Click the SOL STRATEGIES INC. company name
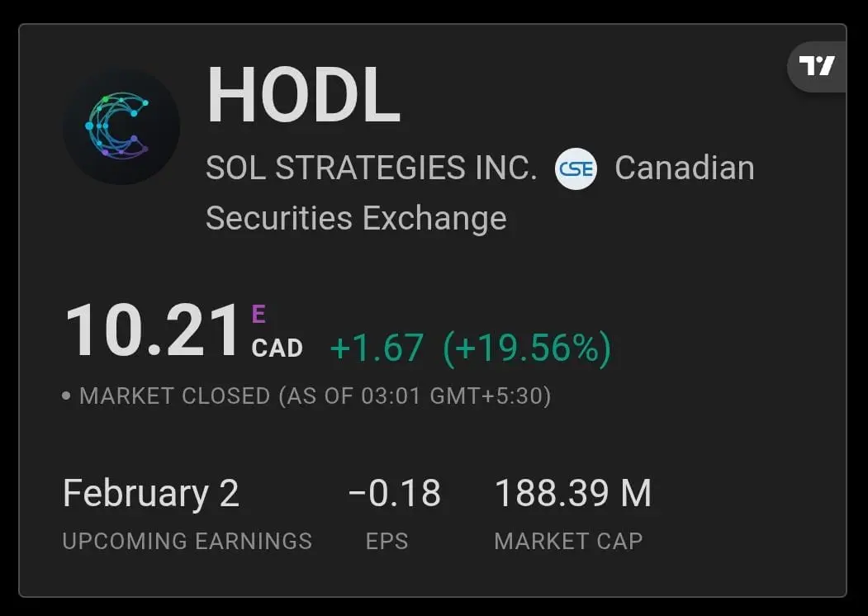The image size is (868, 616). coord(372,168)
